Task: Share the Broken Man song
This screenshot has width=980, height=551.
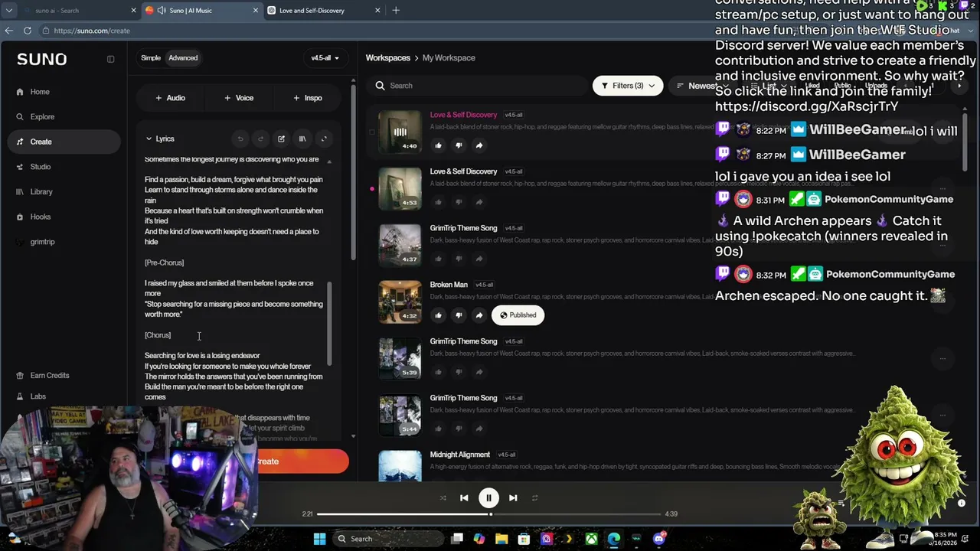Action: 479,315
